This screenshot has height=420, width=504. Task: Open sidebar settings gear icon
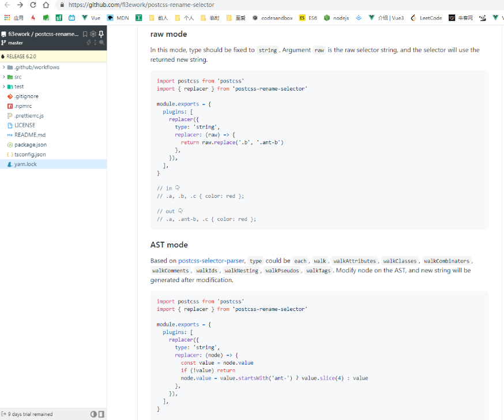(93, 34)
